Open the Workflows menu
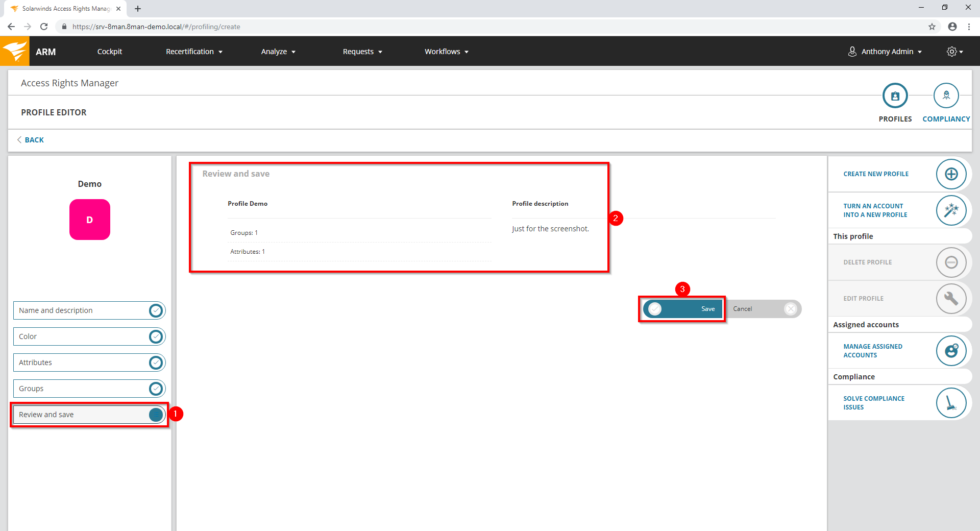The height and width of the screenshot is (531, 980). tap(446, 52)
